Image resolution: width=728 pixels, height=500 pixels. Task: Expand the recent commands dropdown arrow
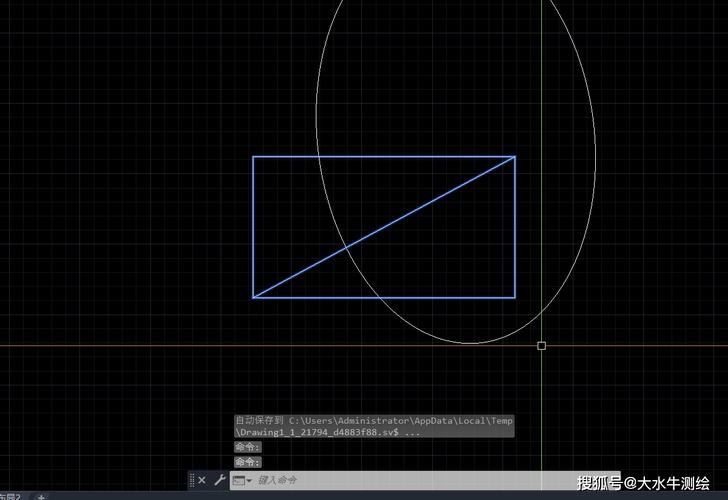[249, 481]
